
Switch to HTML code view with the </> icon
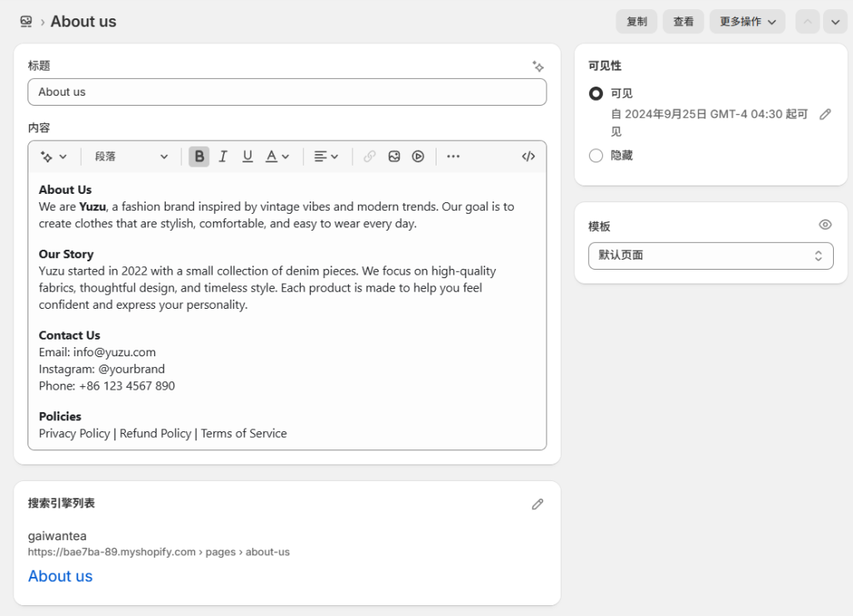point(528,156)
